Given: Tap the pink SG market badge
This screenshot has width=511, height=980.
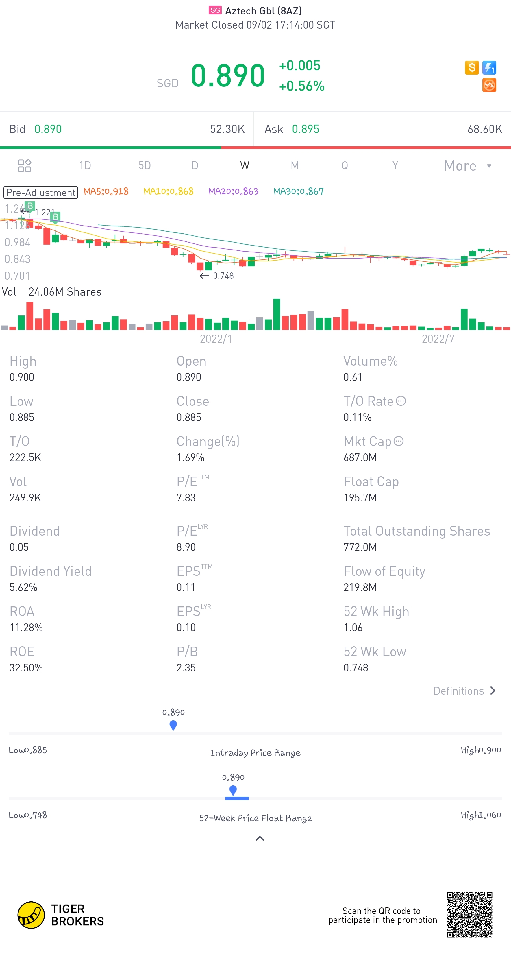Looking at the screenshot, I should click(215, 10).
